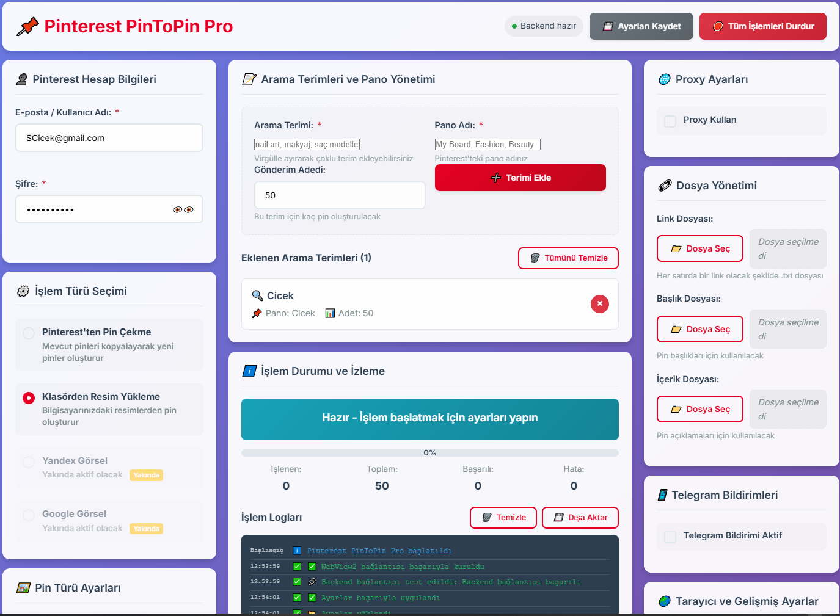The width and height of the screenshot is (840, 616).
Task: Click 'Dosya seçilmedi' label beside Başlık Dosyası
Action: click(x=788, y=329)
